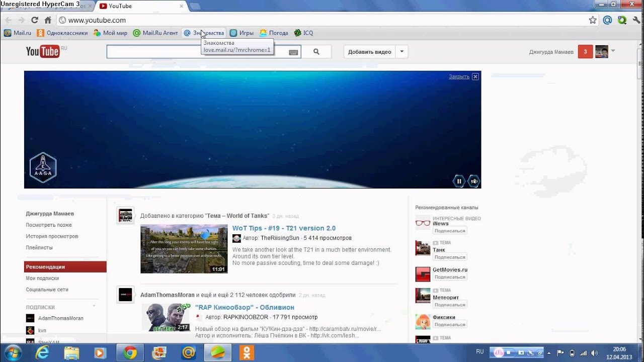Subscribe to the Фиксики channel
644x362 pixels.
pos(450,325)
